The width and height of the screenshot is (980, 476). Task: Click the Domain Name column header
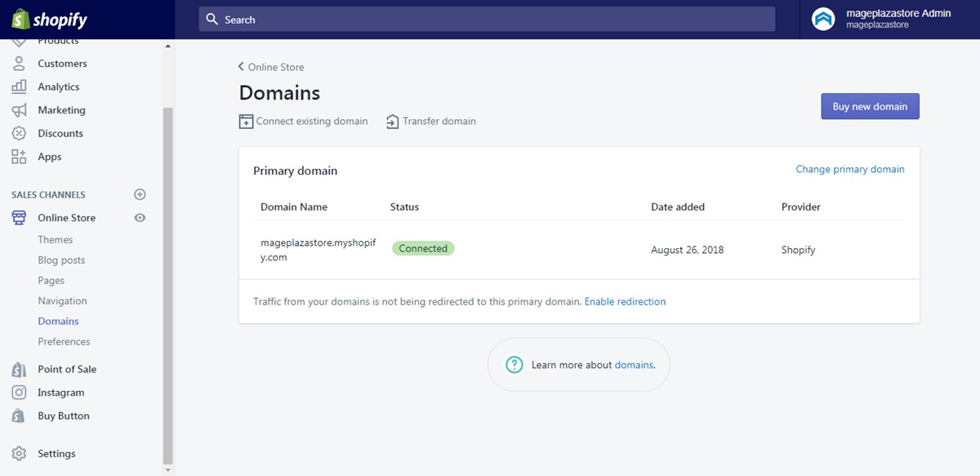click(294, 207)
